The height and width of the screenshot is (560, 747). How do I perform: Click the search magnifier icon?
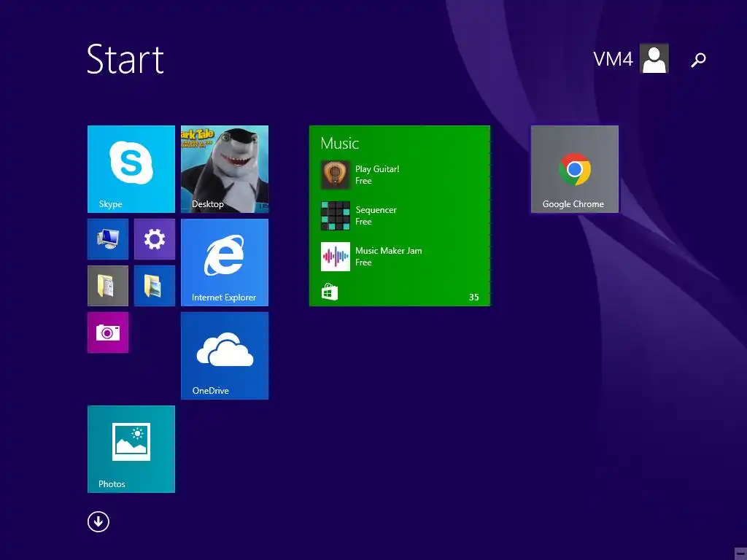point(698,60)
